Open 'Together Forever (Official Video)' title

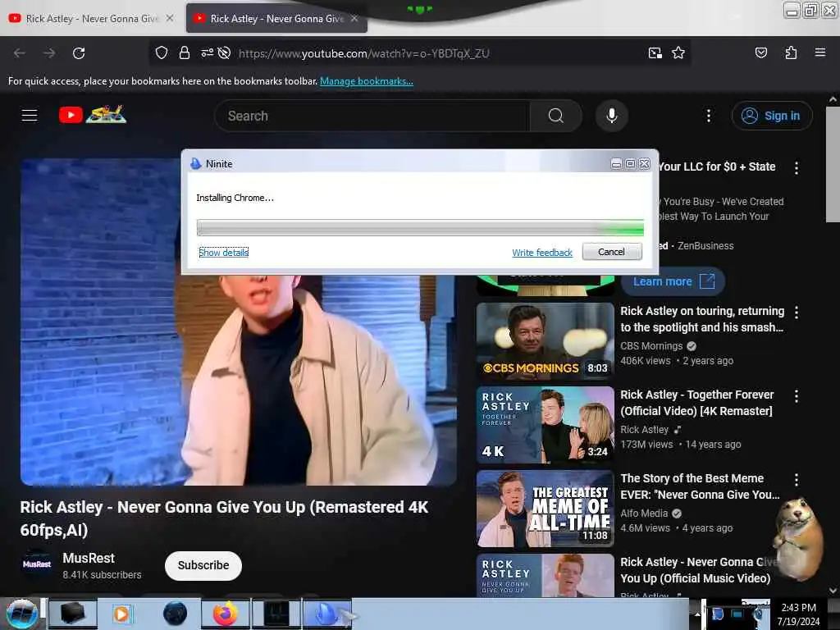(697, 402)
